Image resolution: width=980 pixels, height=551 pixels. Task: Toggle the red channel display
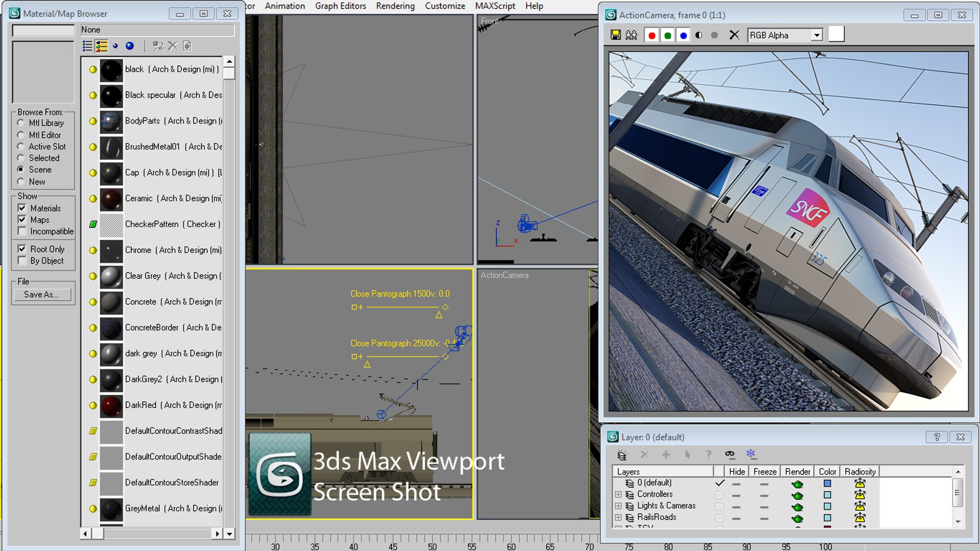[652, 35]
